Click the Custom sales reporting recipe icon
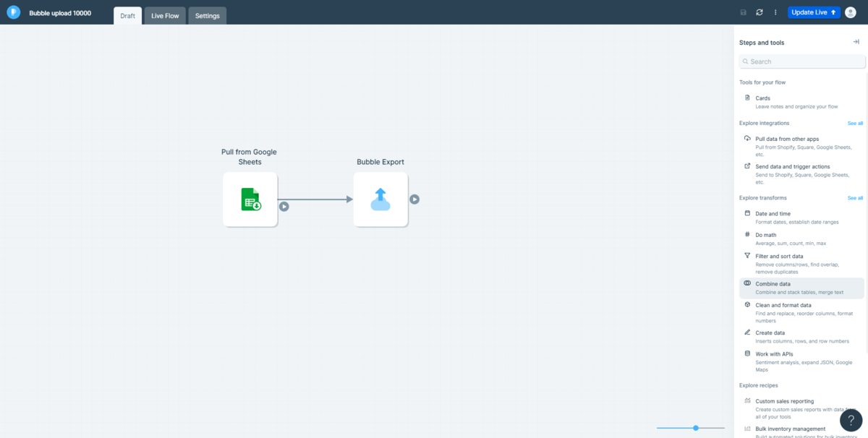 click(747, 400)
